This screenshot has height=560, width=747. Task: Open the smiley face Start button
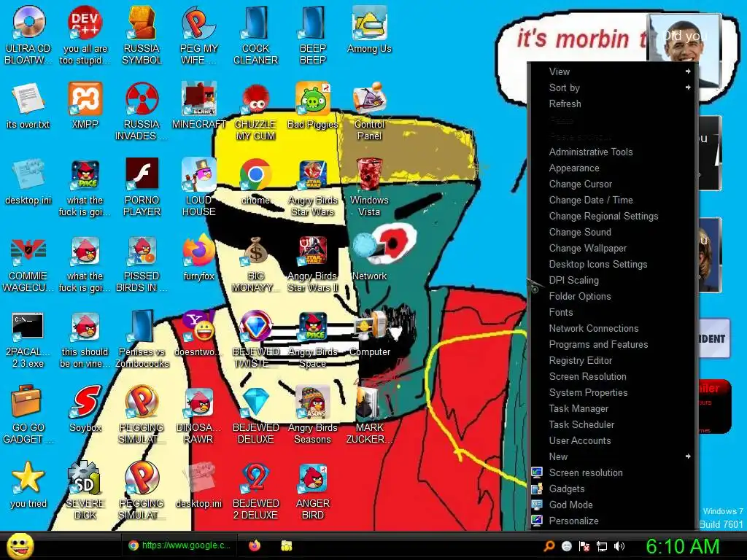pyautogui.click(x=20, y=545)
